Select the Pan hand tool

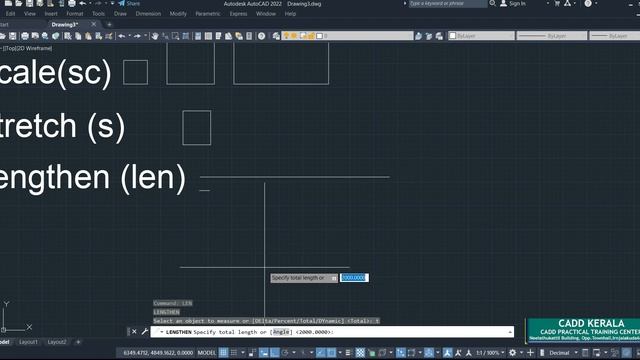(155, 36)
